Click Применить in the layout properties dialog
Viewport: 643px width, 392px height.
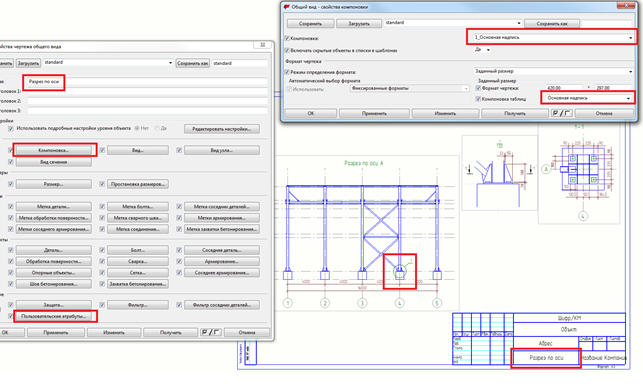(374, 113)
